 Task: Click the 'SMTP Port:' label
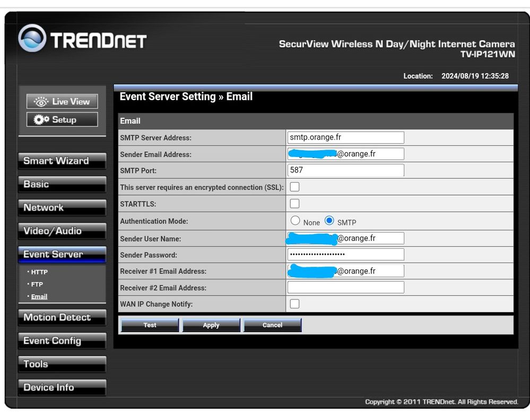tap(138, 171)
